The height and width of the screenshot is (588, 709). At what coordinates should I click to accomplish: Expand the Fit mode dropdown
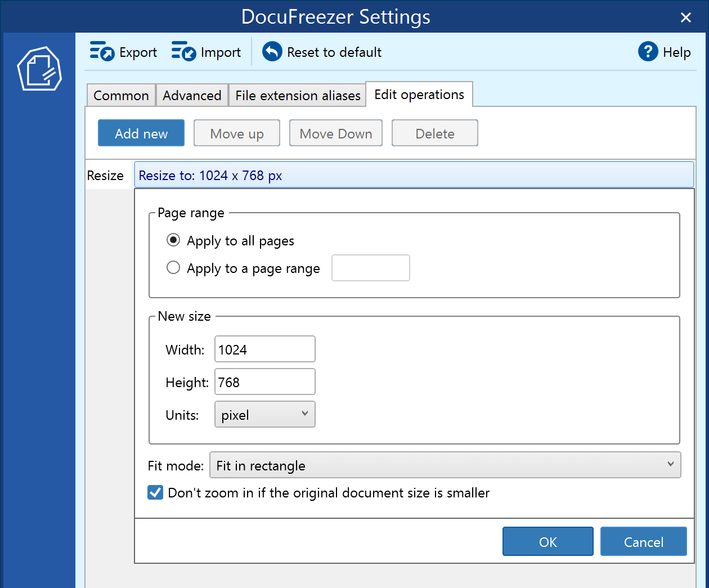[x=445, y=465]
